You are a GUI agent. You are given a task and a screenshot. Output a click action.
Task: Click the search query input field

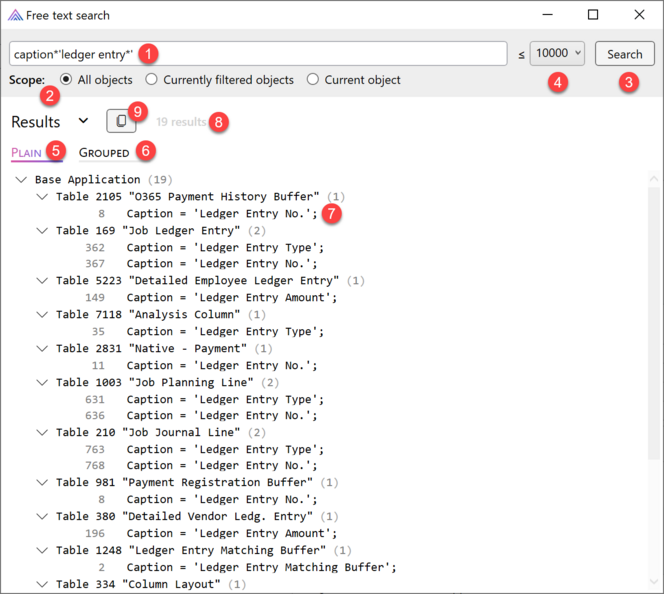[x=258, y=54]
